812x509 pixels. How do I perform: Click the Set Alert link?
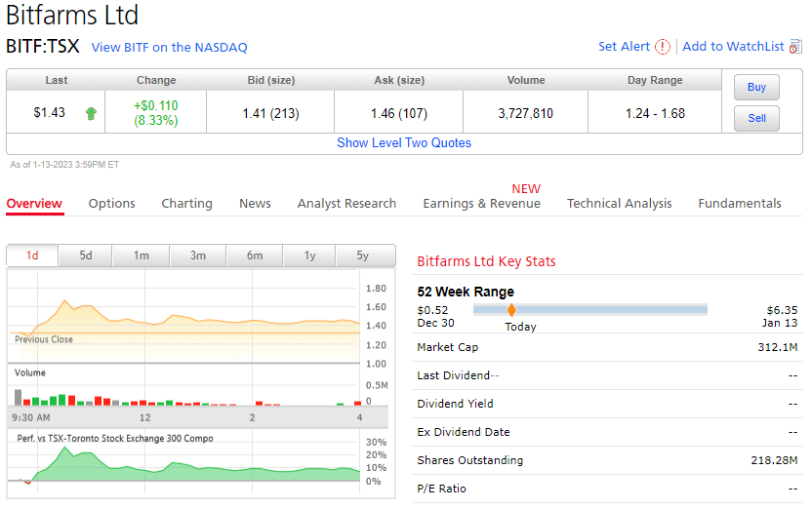(x=624, y=47)
